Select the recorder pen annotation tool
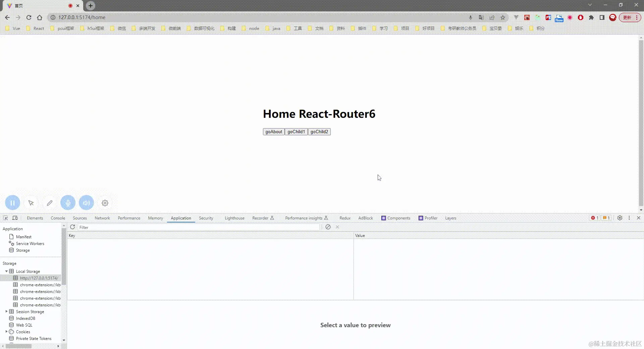The height and width of the screenshot is (349, 644). pos(50,203)
